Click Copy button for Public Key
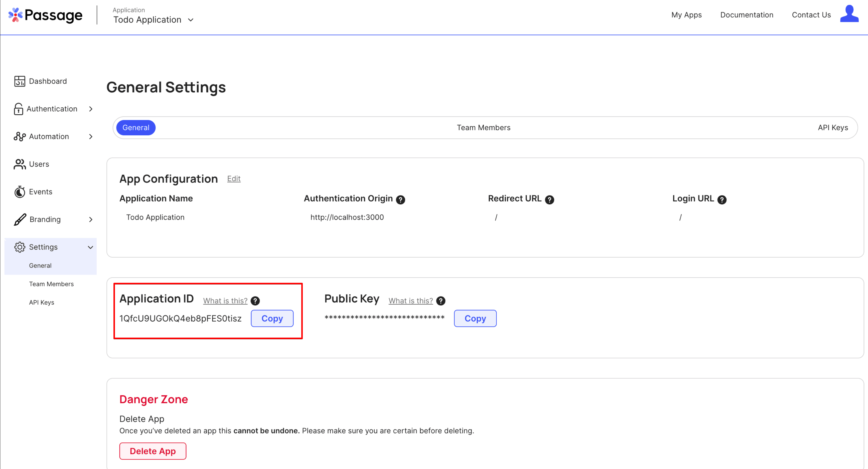The height and width of the screenshot is (469, 868). tap(475, 318)
